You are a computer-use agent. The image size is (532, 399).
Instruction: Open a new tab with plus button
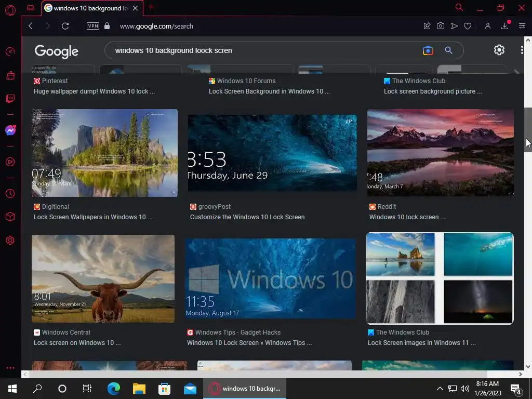[151, 7]
